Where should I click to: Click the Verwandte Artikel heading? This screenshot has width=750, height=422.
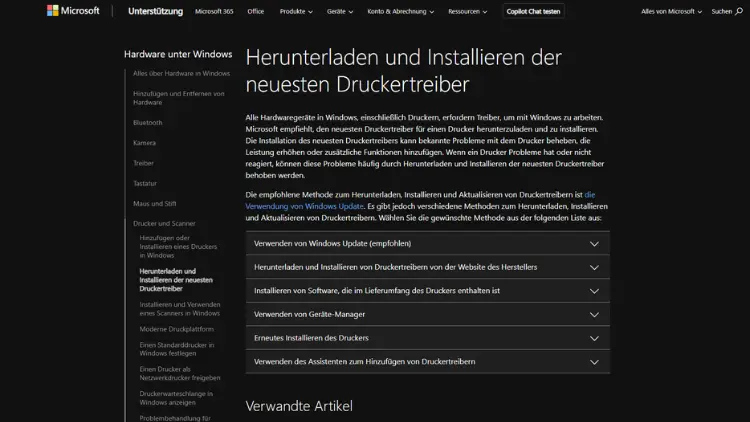point(299,406)
